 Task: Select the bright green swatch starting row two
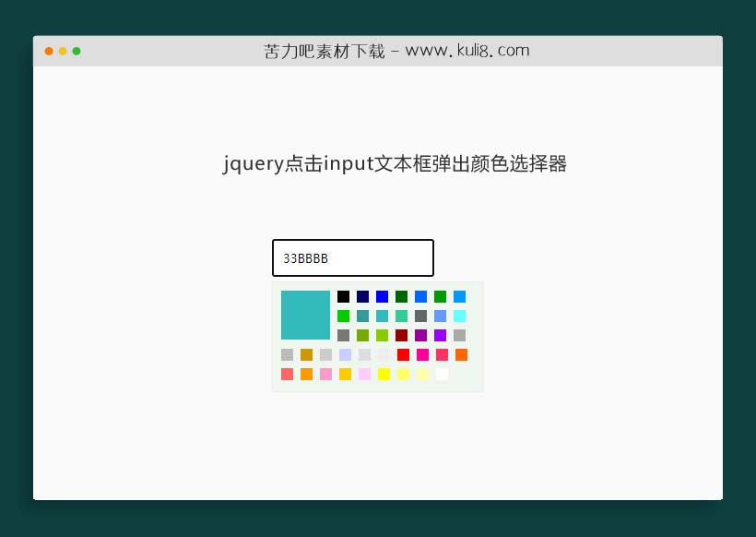tap(343, 315)
